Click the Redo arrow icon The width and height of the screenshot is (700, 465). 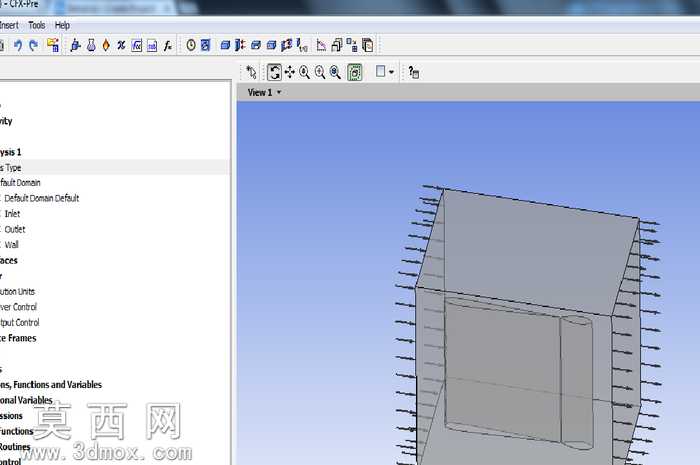click(33, 45)
